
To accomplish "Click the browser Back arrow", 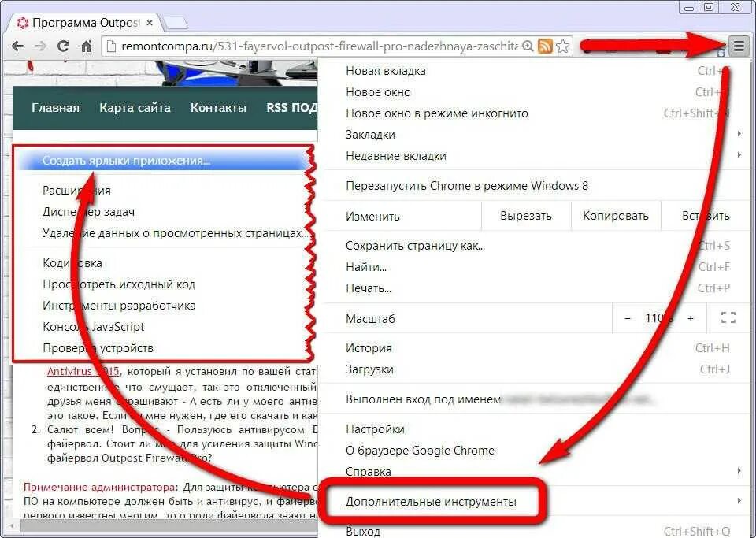I will point(18,46).
